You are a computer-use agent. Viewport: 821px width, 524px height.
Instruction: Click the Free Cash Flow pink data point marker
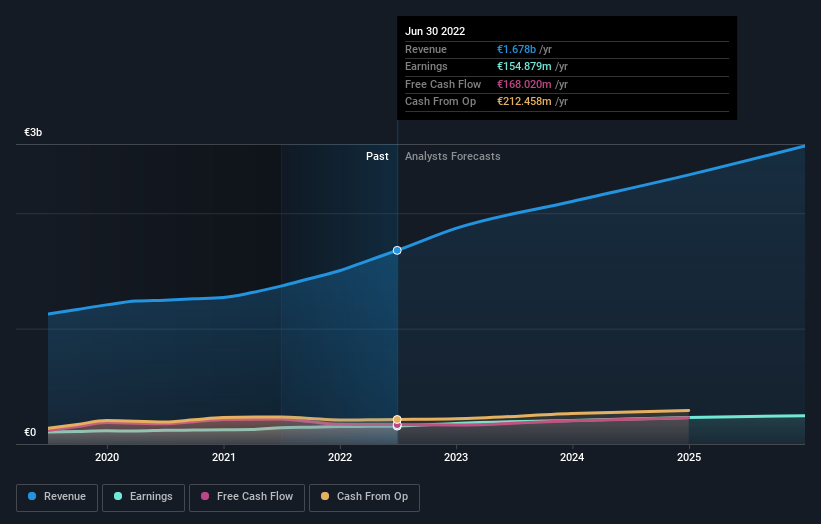click(397, 426)
